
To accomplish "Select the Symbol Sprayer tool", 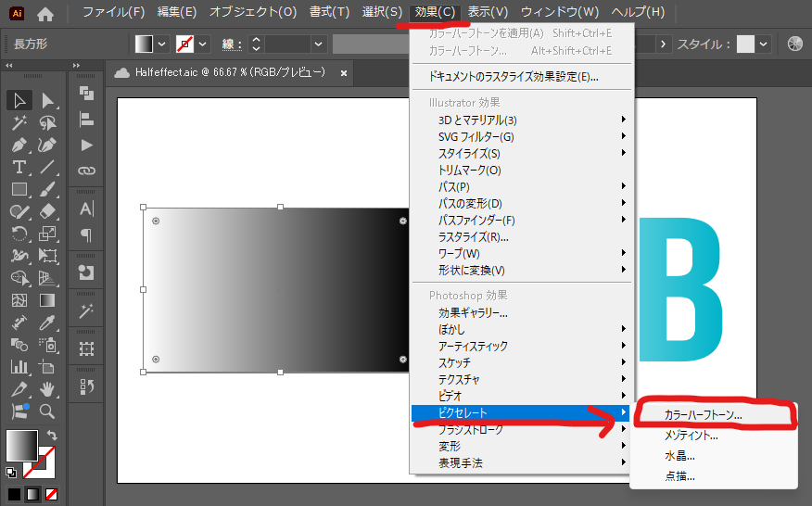I will [x=47, y=345].
